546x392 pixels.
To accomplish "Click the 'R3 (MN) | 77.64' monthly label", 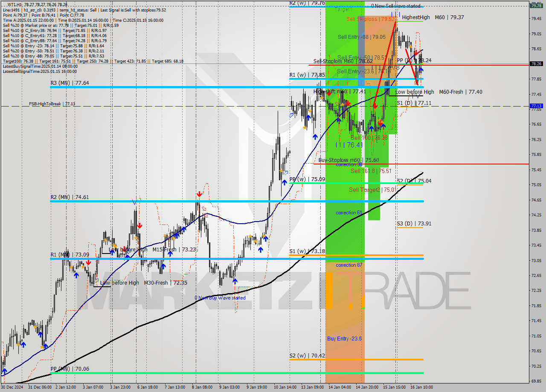I will click(x=70, y=83).
